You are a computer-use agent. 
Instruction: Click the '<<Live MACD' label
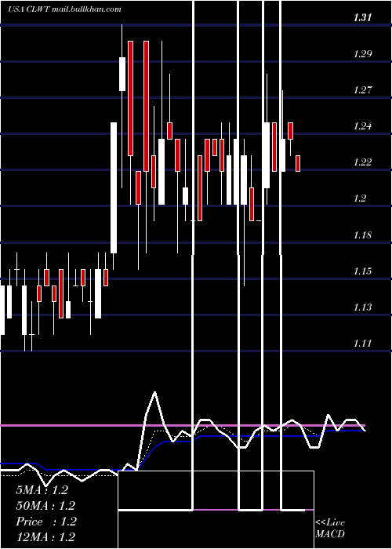(330, 529)
